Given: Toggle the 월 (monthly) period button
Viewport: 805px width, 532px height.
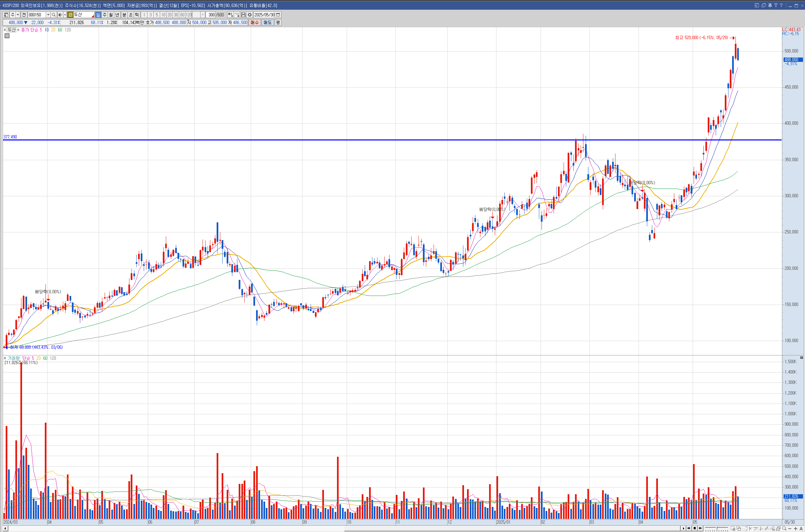Looking at the screenshot, I should coord(111,15).
